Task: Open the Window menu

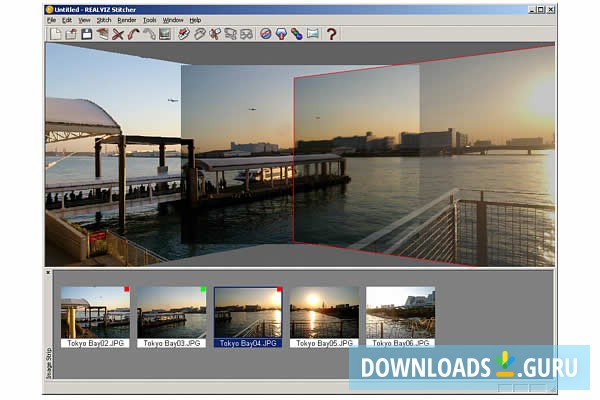Action: click(x=173, y=20)
